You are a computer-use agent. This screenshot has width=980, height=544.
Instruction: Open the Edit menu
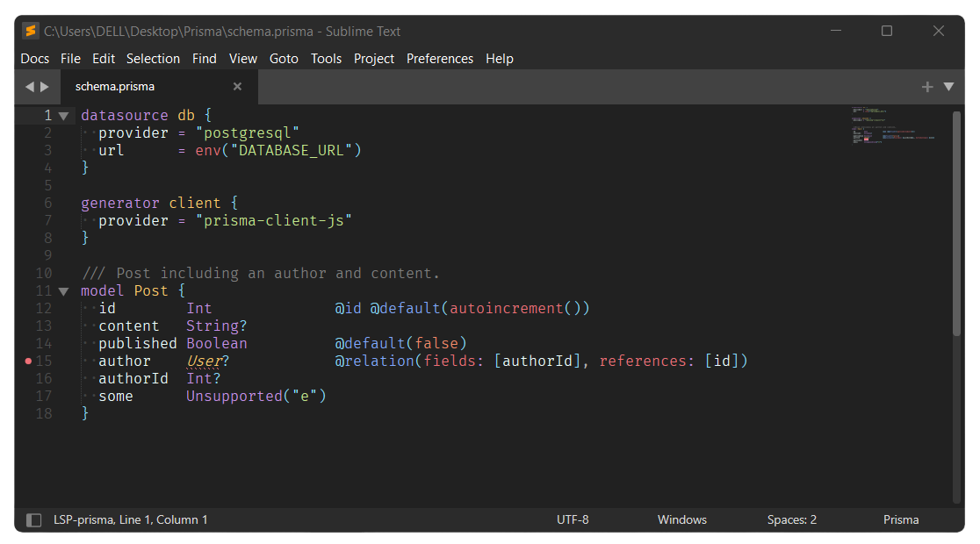[104, 59]
